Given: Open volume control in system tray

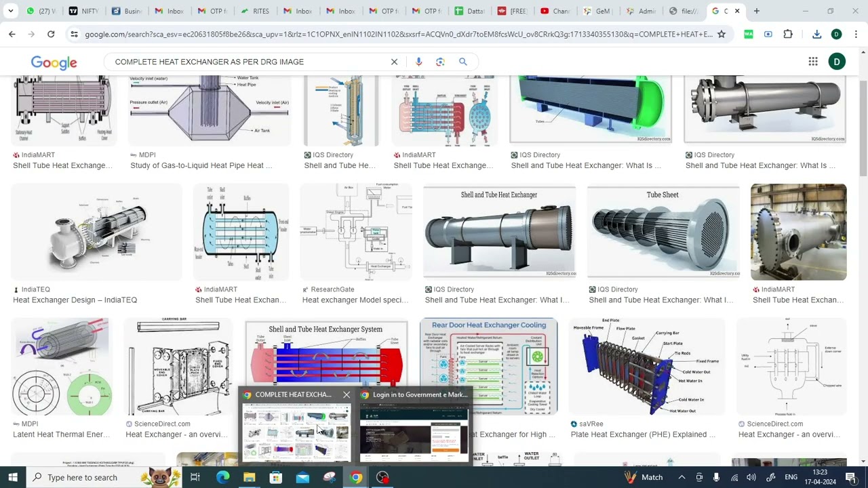Looking at the screenshot, I should click(x=751, y=477).
